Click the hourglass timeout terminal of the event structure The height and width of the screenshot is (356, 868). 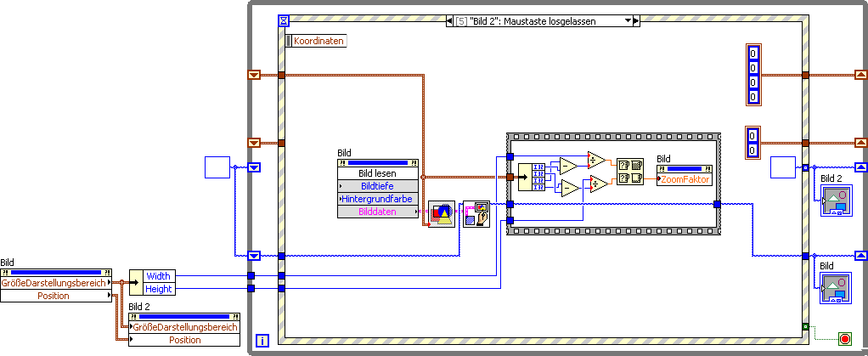[284, 20]
